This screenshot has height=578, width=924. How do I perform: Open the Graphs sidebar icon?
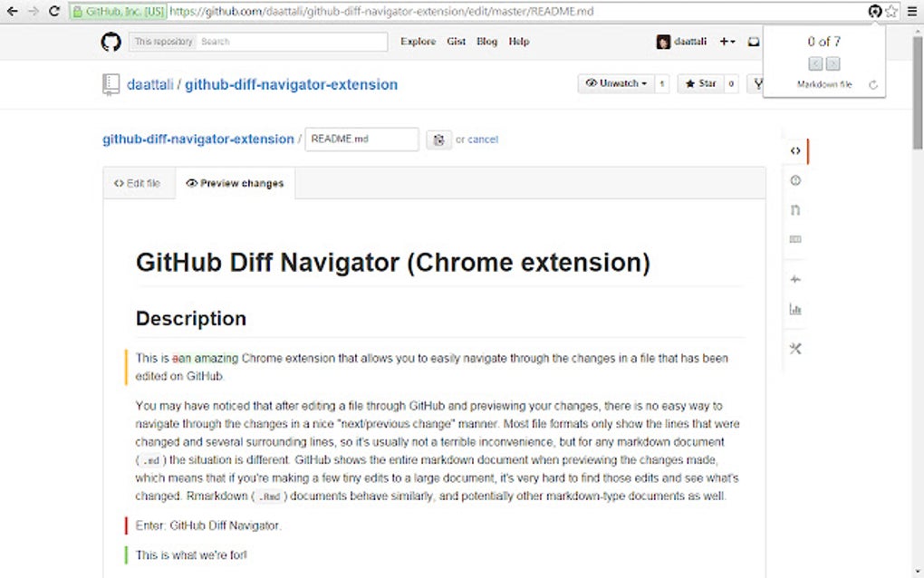[794, 309]
